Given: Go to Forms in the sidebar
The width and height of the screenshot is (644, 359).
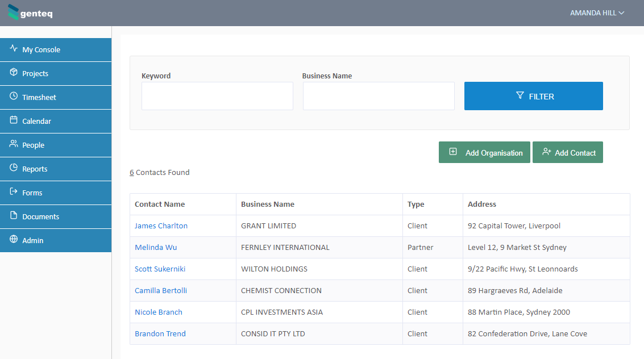Looking at the screenshot, I should tap(56, 193).
